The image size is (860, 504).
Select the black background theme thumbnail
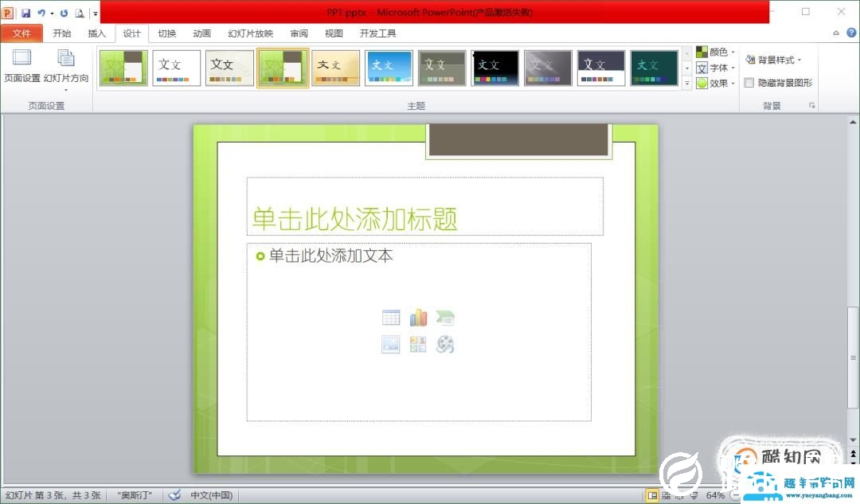coord(494,68)
